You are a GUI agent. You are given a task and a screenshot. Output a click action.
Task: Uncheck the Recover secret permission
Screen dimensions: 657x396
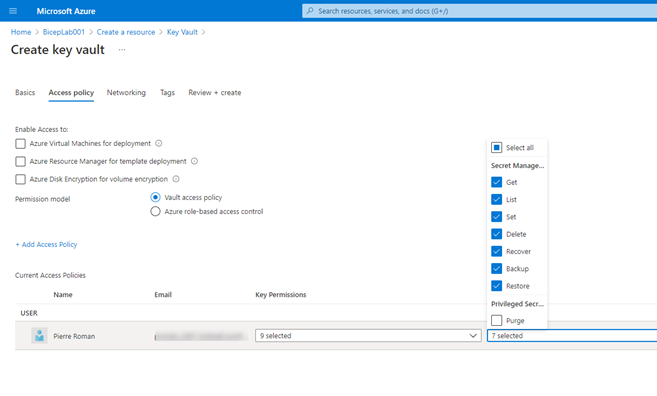tap(497, 251)
